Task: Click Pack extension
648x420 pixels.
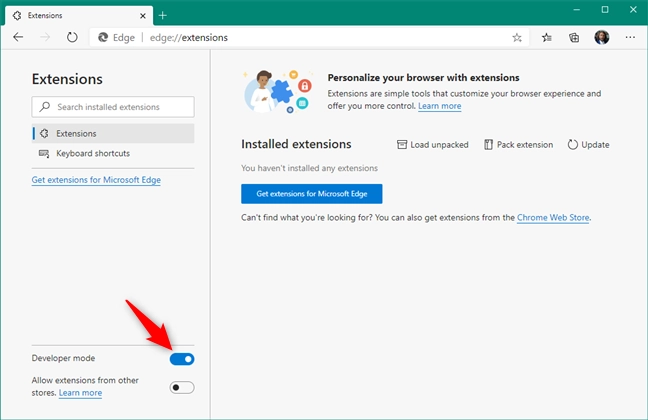Action: click(518, 145)
